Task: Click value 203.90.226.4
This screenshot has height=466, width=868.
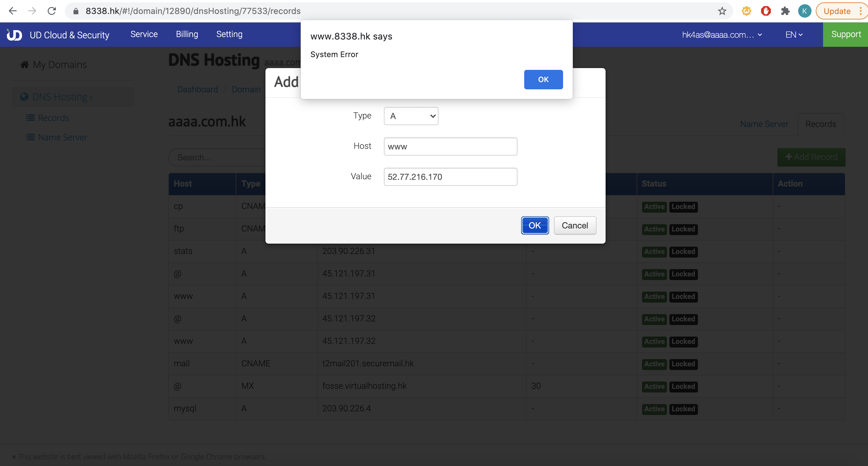Action: coord(347,408)
